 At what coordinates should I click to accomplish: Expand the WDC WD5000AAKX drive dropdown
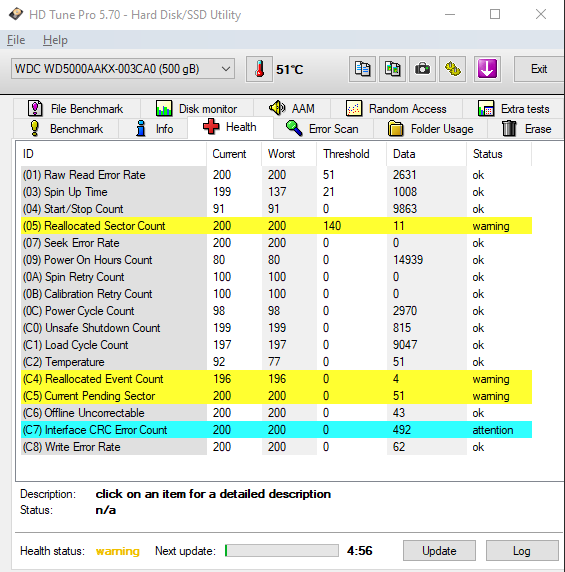pyautogui.click(x=123, y=69)
